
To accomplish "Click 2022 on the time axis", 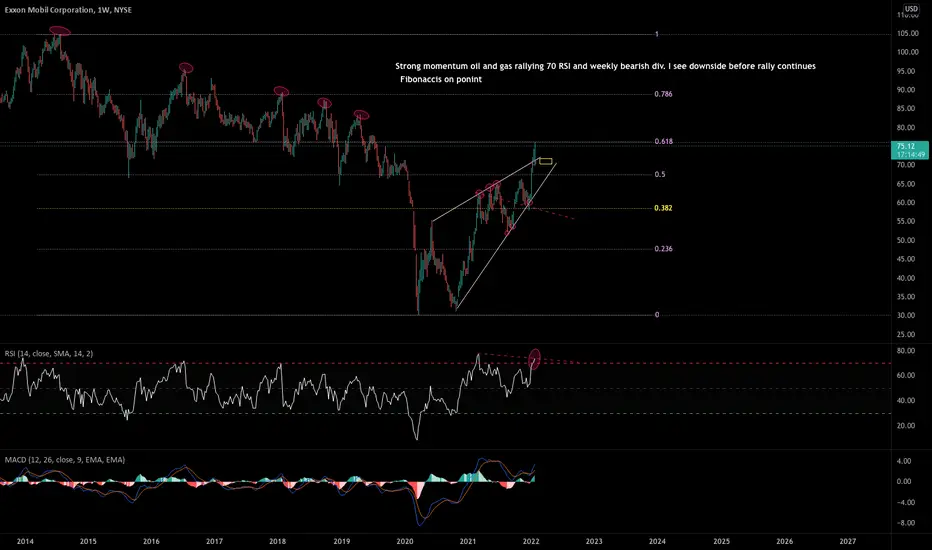I will click(531, 541).
